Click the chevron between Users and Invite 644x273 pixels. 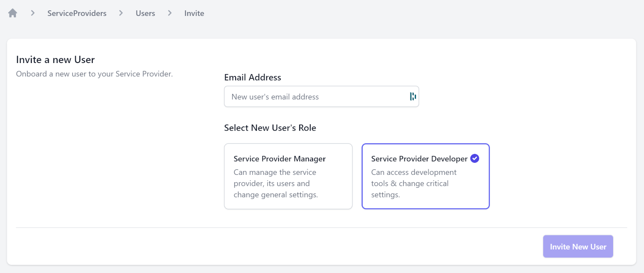(169, 13)
